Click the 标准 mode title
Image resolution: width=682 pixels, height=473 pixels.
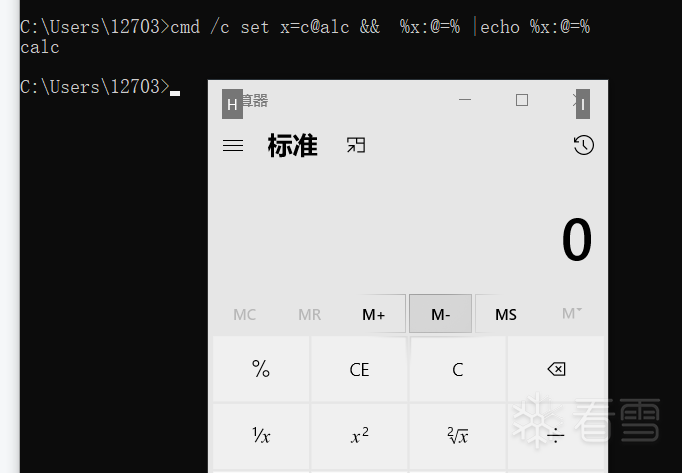click(293, 145)
